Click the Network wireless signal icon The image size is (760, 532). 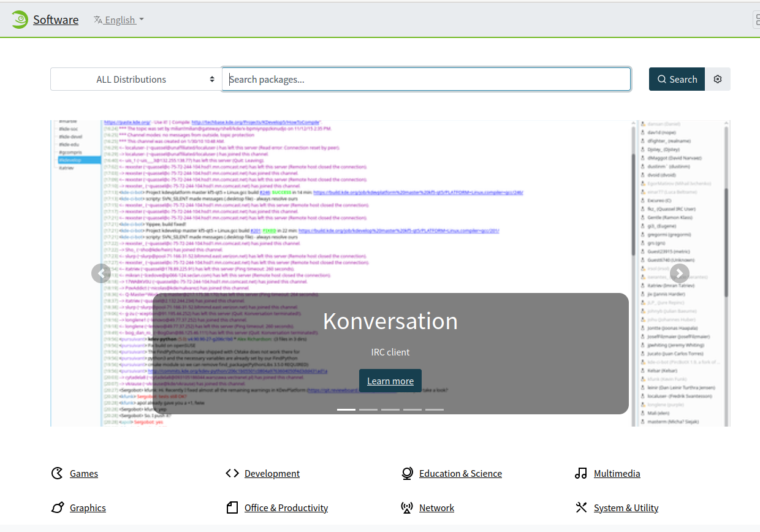click(406, 507)
